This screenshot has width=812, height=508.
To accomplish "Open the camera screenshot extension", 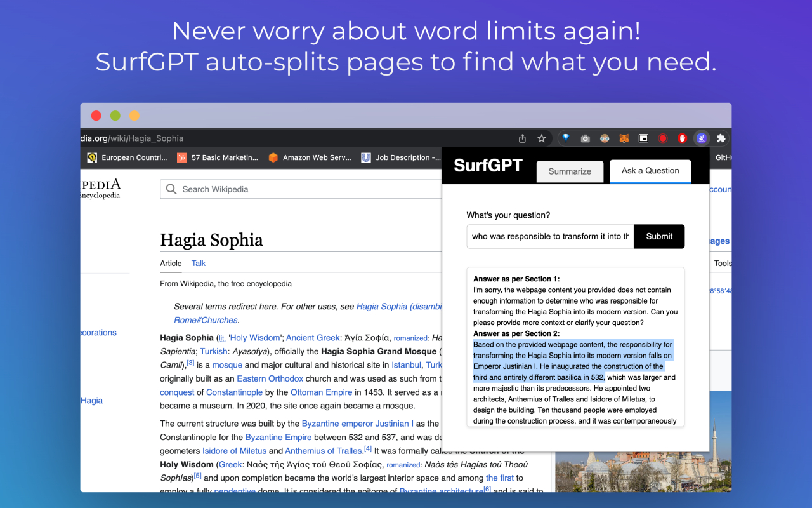I will click(586, 138).
